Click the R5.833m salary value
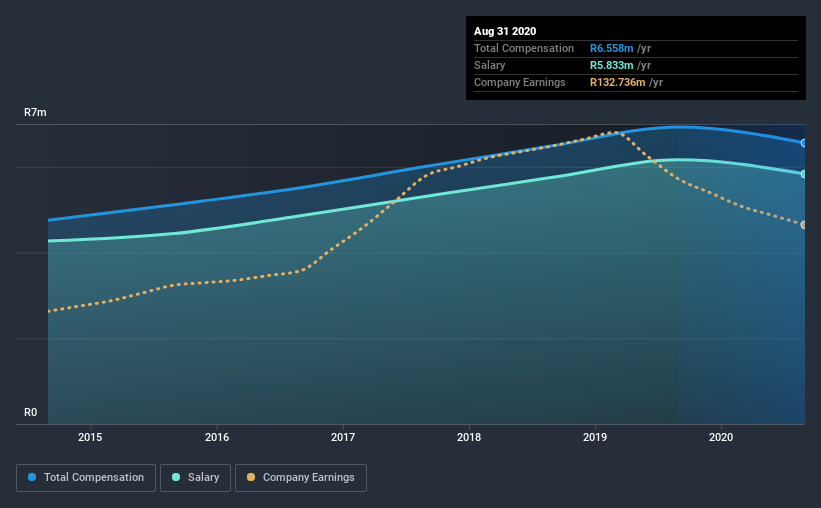Screen dimensions: 821x508 coord(612,65)
